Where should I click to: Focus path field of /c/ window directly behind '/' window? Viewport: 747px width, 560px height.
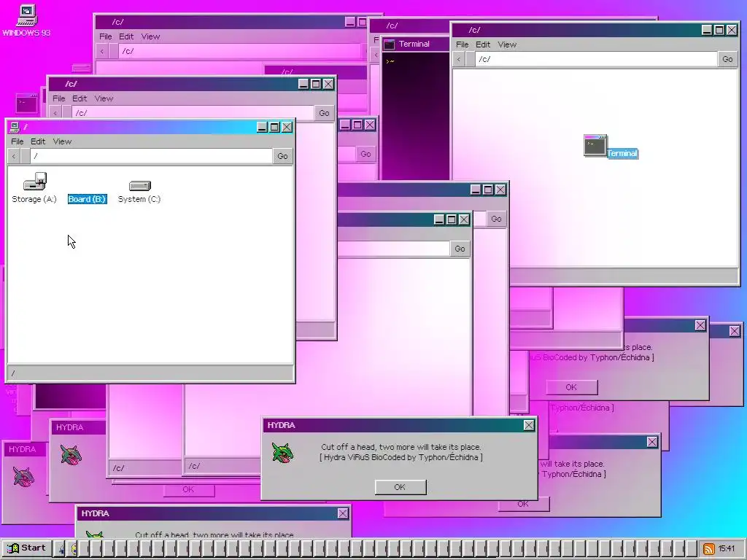(193, 113)
